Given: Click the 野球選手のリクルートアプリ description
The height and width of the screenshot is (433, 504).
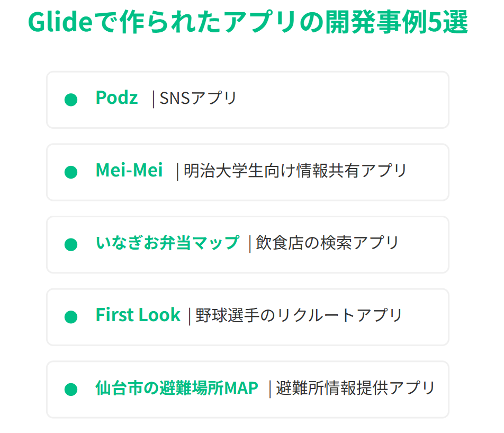Looking at the screenshot, I should (299, 315).
